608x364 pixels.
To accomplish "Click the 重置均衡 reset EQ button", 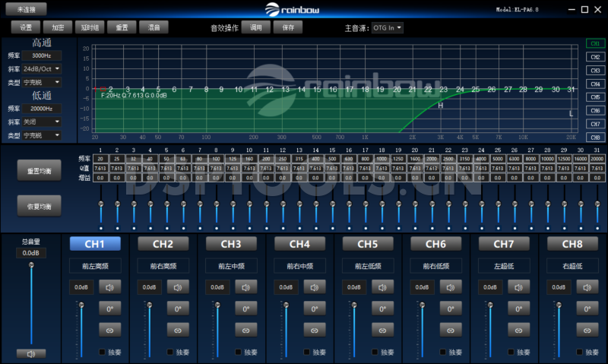I will click(x=40, y=170).
